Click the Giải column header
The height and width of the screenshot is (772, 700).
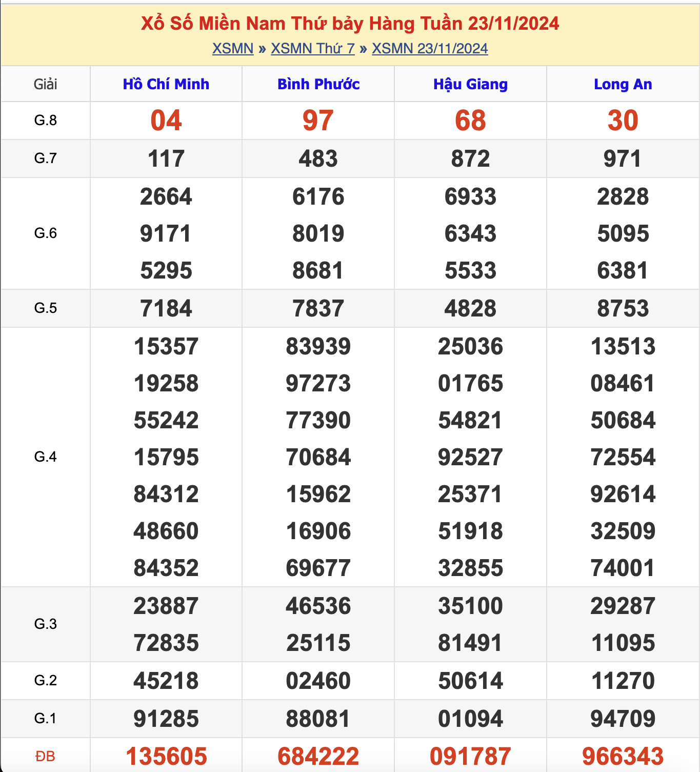46,84
